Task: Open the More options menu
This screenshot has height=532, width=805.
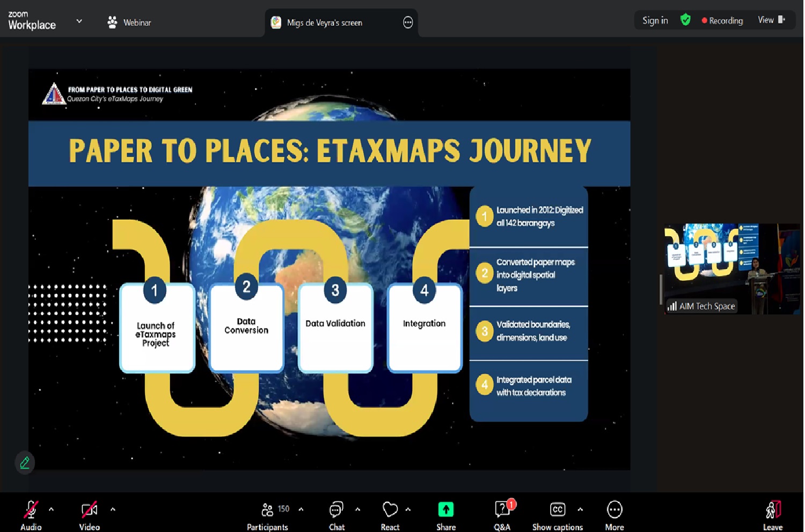Action: [614, 509]
